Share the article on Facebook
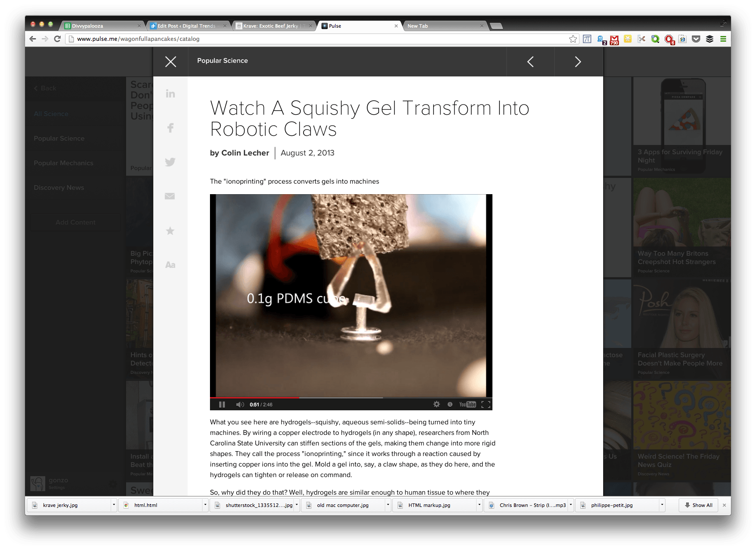The width and height of the screenshot is (756, 550). tap(170, 128)
